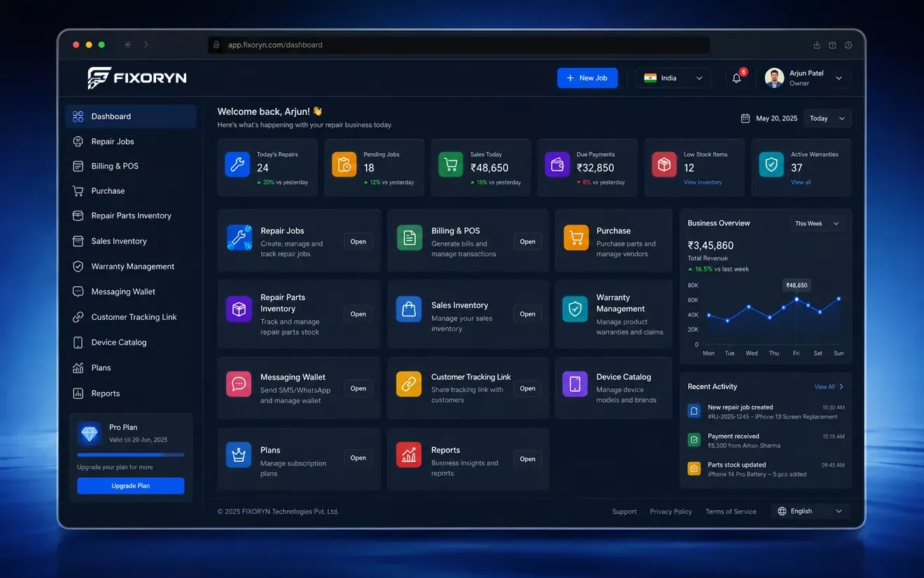Click the FIXORYN logo

(137, 78)
